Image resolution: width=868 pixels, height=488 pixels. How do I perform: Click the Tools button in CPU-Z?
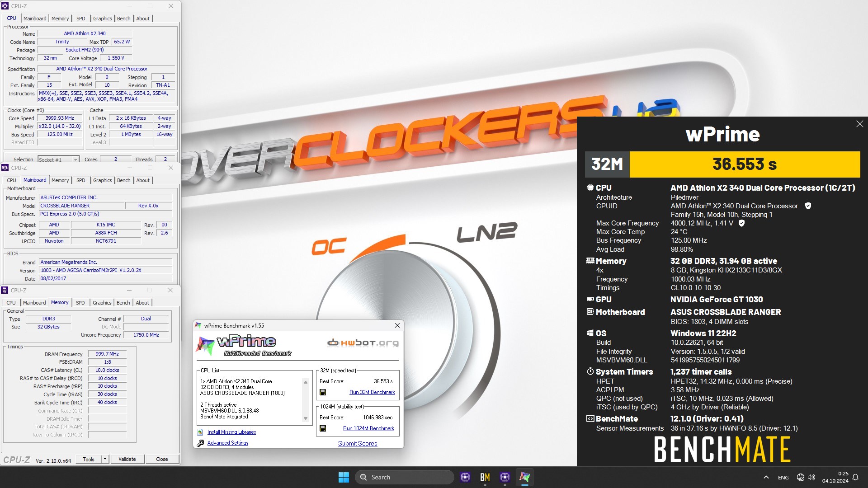click(x=89, y=459)
